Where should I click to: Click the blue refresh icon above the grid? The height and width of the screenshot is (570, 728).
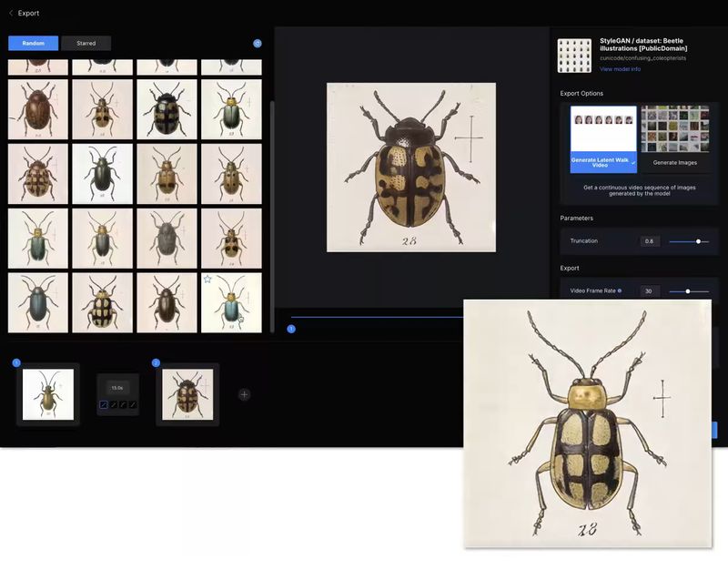(x=258, y=43)
